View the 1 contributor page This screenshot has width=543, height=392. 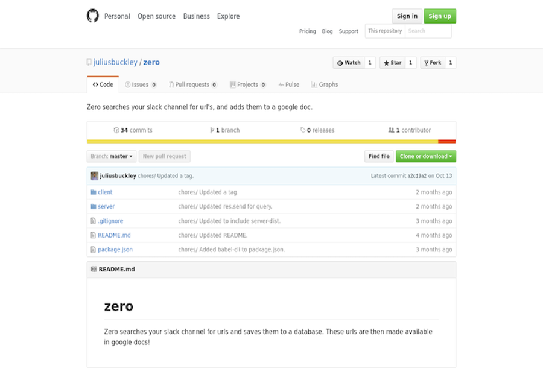click(409, 130)
